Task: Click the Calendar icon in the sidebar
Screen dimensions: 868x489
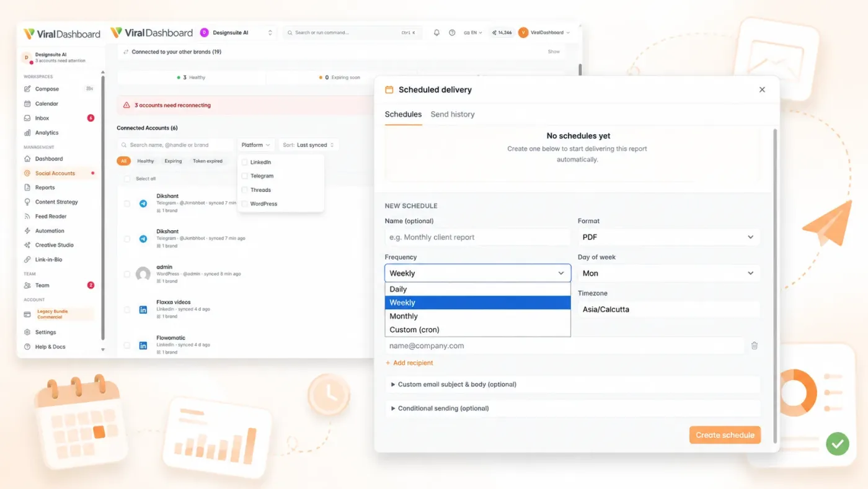Action: (x=27, y=104)
